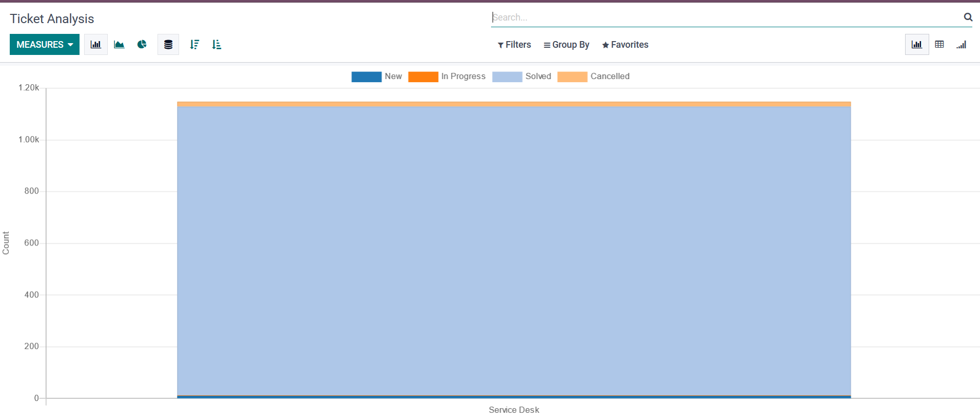
Task: Open the graph view
Action: [x=916, y=45]
